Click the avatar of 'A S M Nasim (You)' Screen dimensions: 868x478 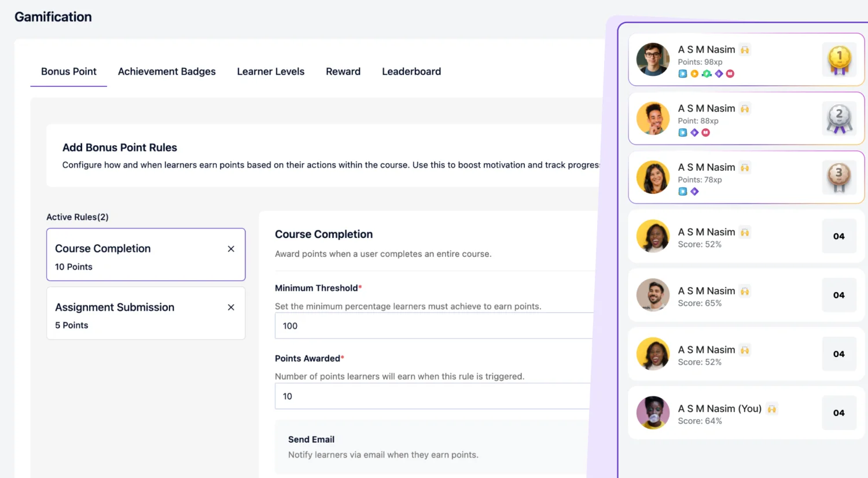653,413
